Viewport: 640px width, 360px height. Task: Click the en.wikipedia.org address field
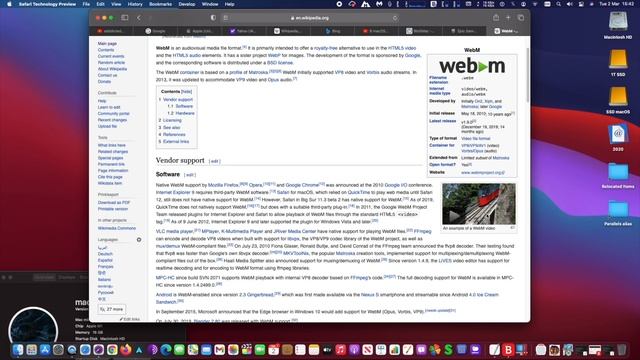[x=310, y=18]
